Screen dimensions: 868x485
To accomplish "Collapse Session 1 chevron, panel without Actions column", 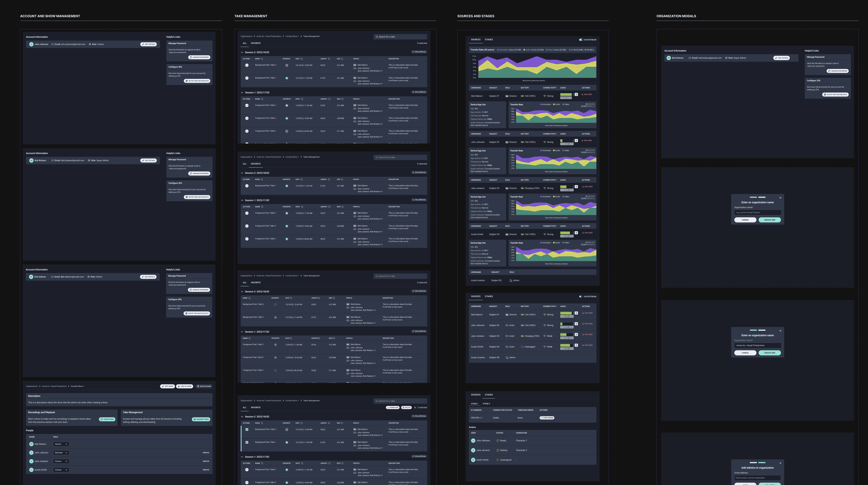I will (242, 332).
